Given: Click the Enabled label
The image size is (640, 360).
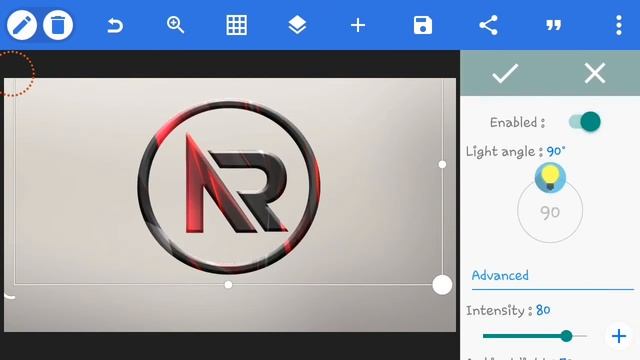Looking at the screenshot, I should [x=517, y=122].
